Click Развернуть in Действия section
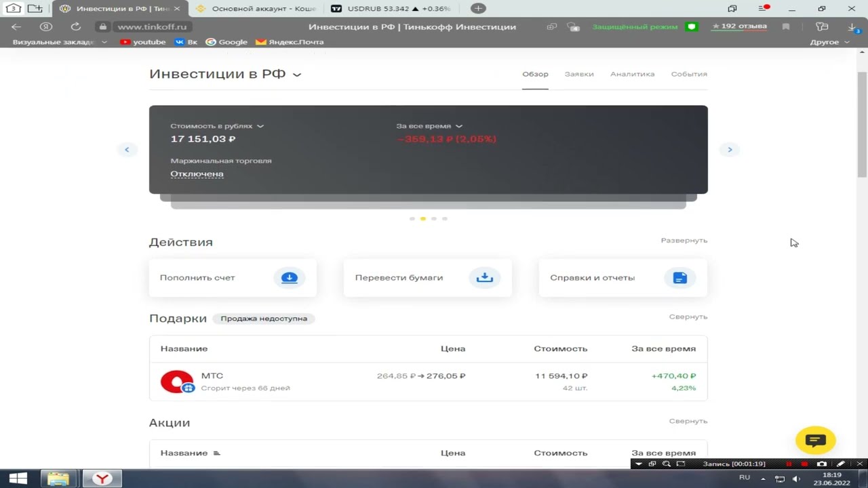The height and width of the screenshot is (488, 868). (x=684, y=241)
